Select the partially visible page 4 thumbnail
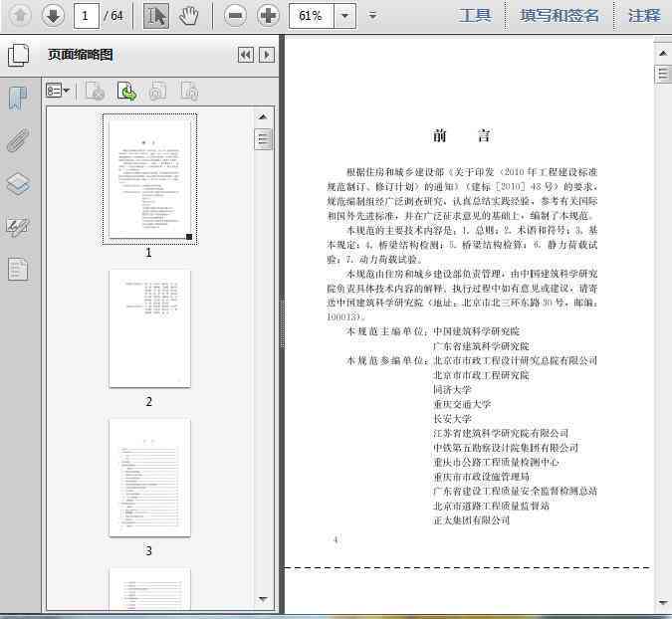Image resolution: width=672 pixels, height=619 pixels. [x=149, y=588]
